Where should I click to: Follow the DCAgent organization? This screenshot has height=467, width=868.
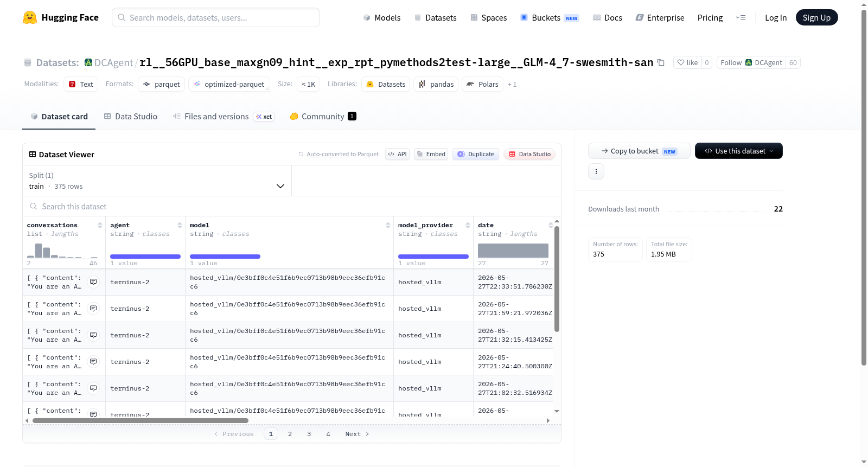(751, 62)
